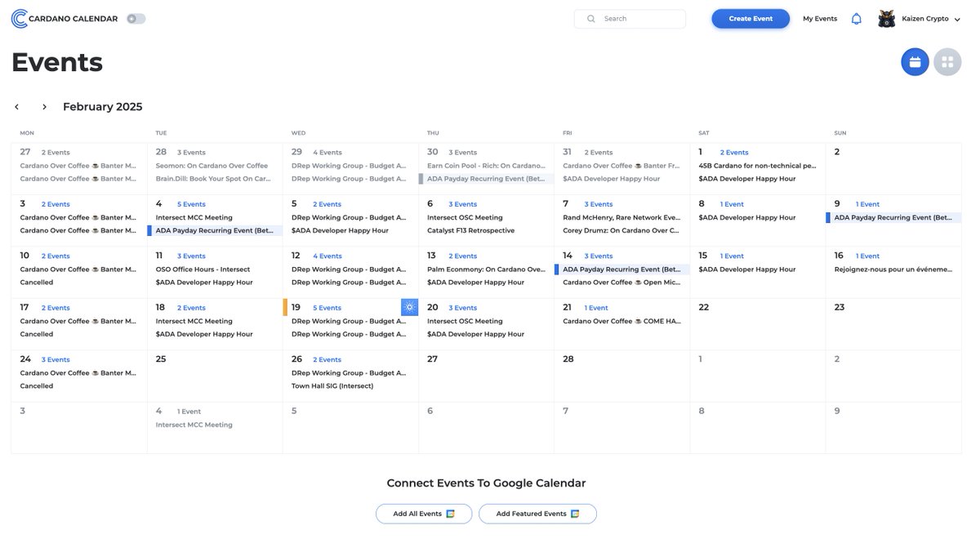Open Rejoignez-nous pour un événement on February 16
The width and height of the screenshot is (980, 539).
(x=893, y=269)
